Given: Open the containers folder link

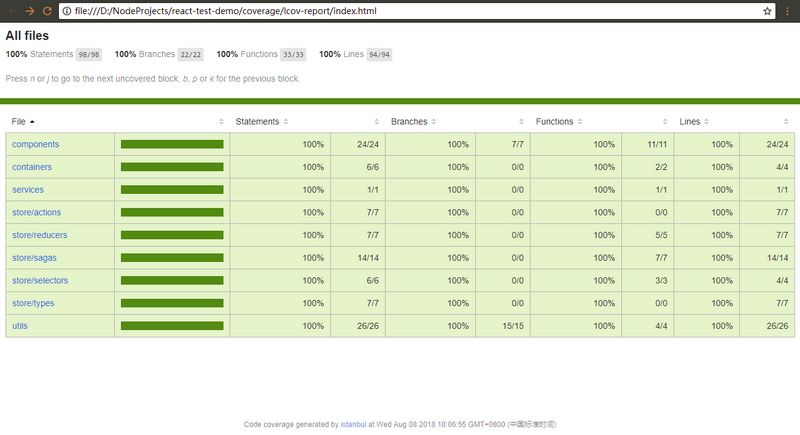Looking at the screenshot, I should coord(32,167).
